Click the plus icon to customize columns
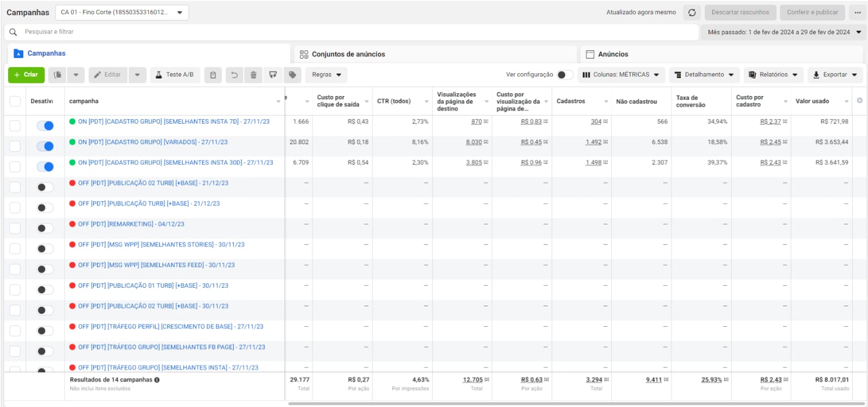Screen dimensions: 868x407 859,101
